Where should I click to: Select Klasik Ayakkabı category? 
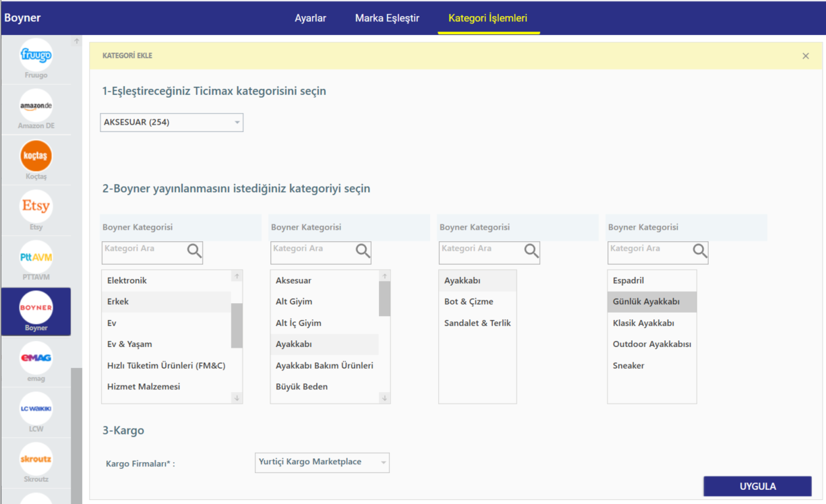point(652,323)
